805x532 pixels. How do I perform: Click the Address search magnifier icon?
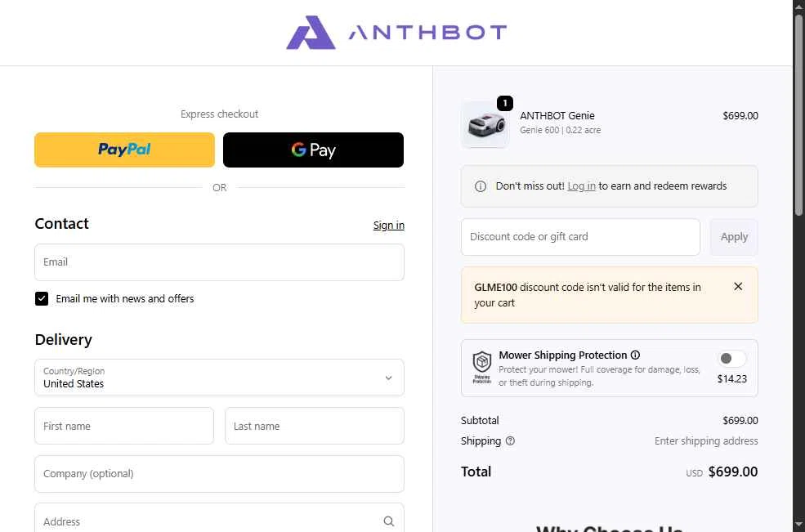(389, 521)
